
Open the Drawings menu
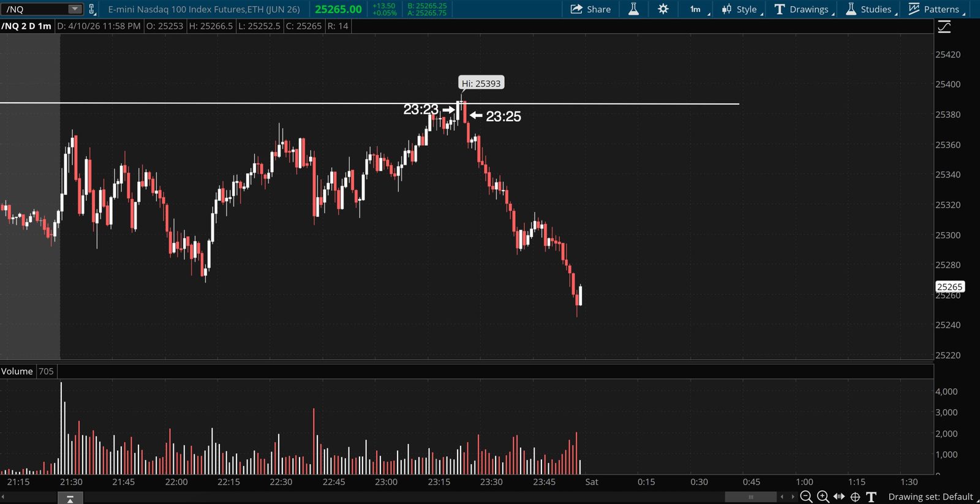(804, 9)
